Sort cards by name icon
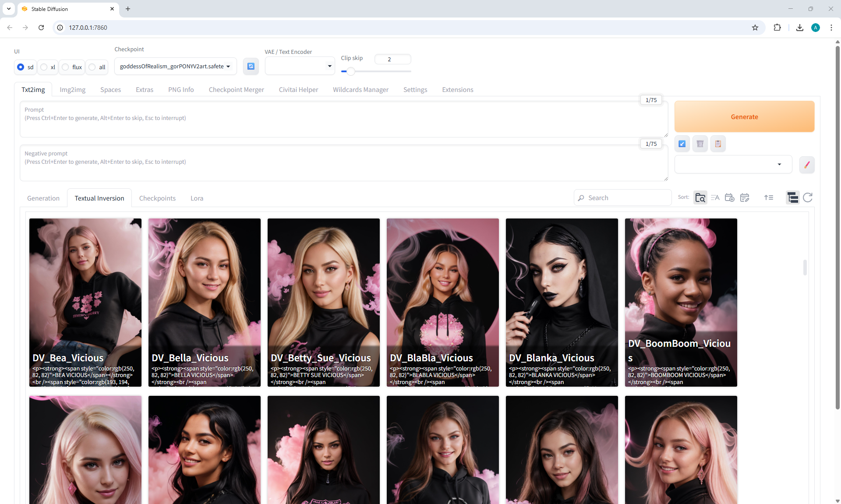 [715, 198]
